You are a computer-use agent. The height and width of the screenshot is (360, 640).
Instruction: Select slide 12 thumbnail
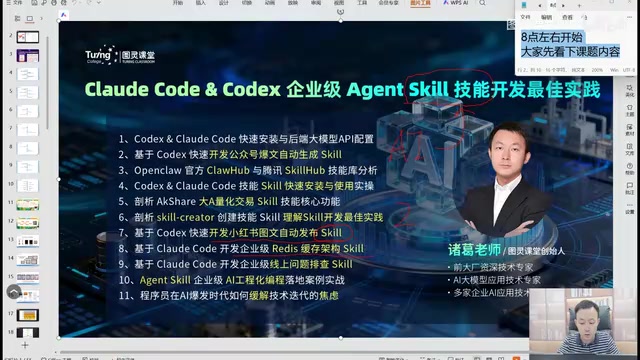point(28,222)
